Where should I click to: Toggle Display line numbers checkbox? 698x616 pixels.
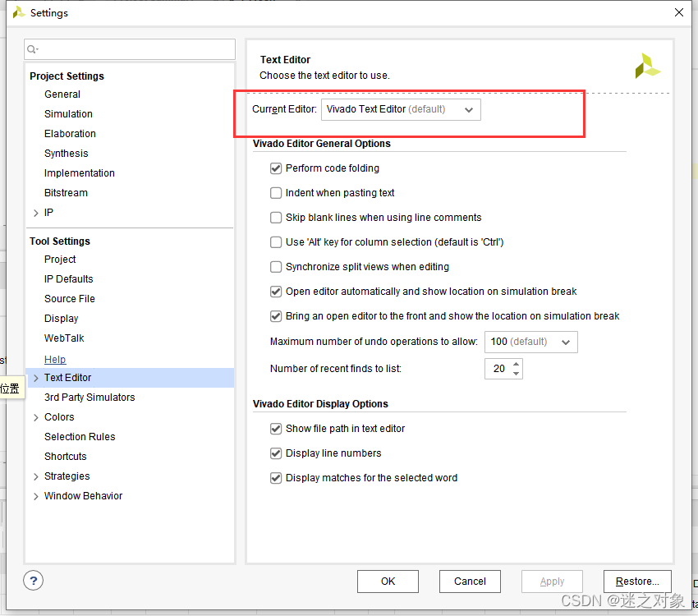[x=276, y=453]
